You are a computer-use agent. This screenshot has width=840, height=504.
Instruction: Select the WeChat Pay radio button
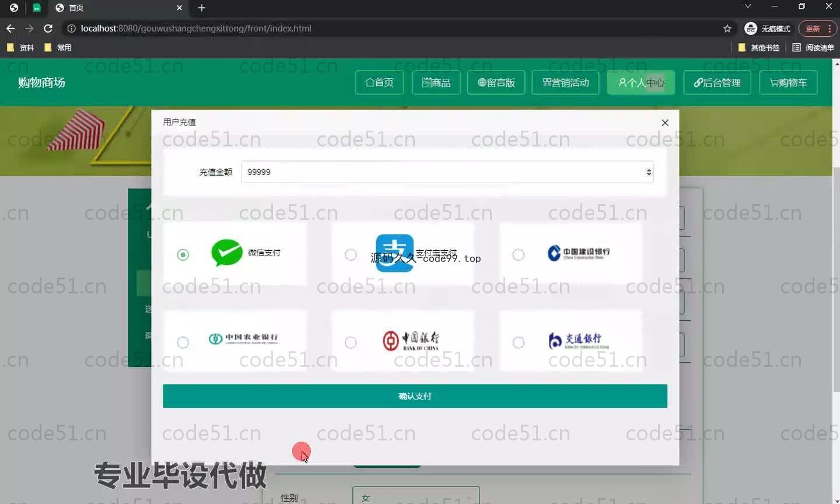pos(183,255)
